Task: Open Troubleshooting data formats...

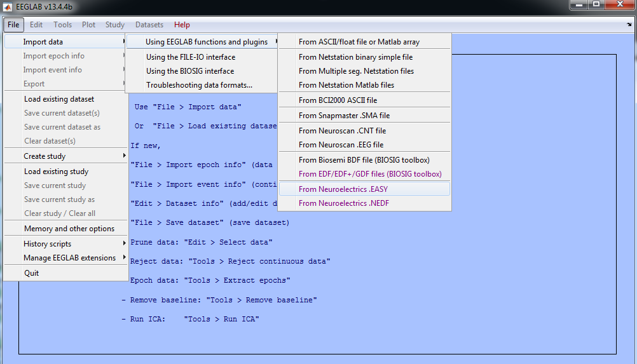Action: [x=202, y=85]
